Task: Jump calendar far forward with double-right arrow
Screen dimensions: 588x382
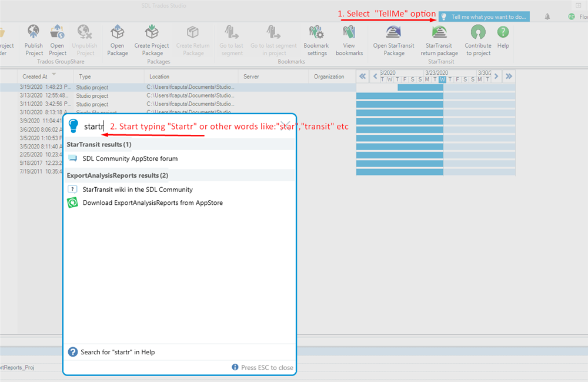Action: (509, 76)
